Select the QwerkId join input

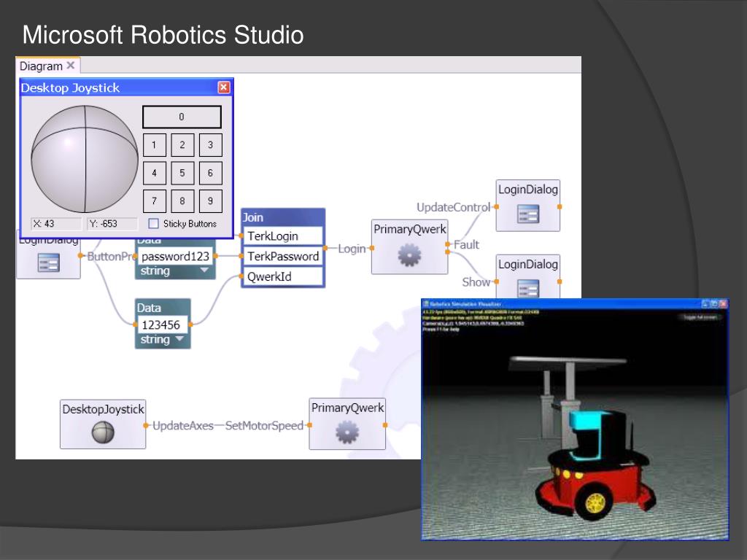(283, 276)
